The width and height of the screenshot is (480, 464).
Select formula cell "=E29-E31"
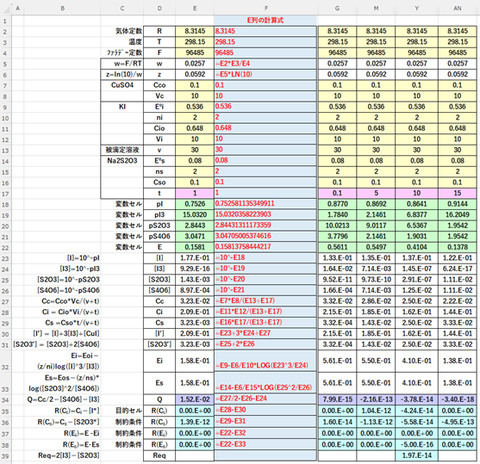pyautogui.click(x=266, y=422)
